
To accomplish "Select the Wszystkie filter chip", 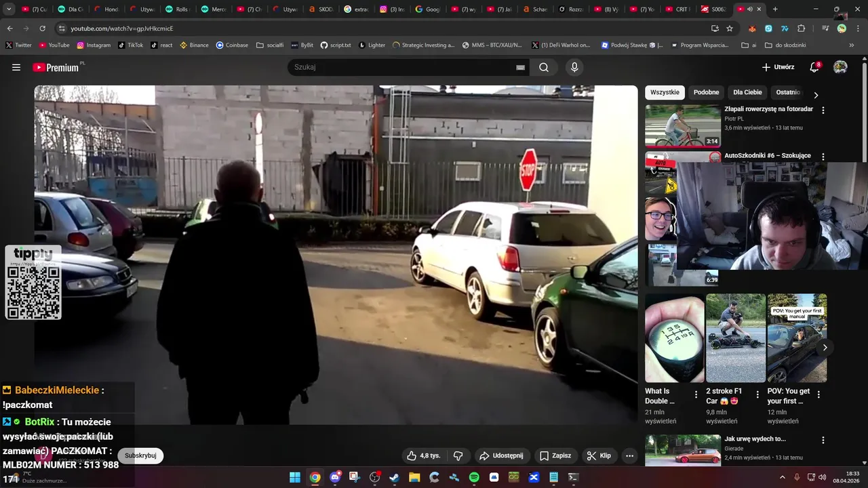I will 665,92.
